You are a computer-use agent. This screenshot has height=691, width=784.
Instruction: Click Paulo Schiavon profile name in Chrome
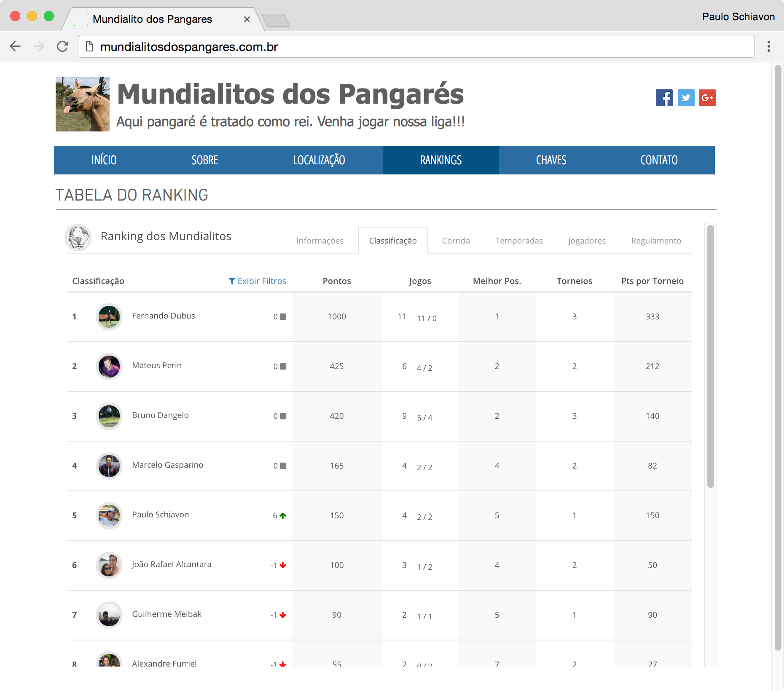(x=738, y=17)
